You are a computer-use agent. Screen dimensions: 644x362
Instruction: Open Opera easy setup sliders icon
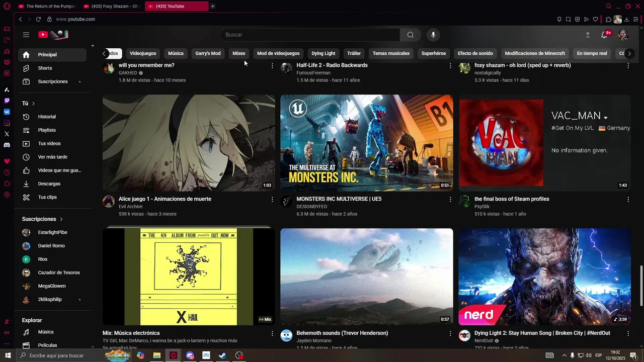tap(635, 19)
